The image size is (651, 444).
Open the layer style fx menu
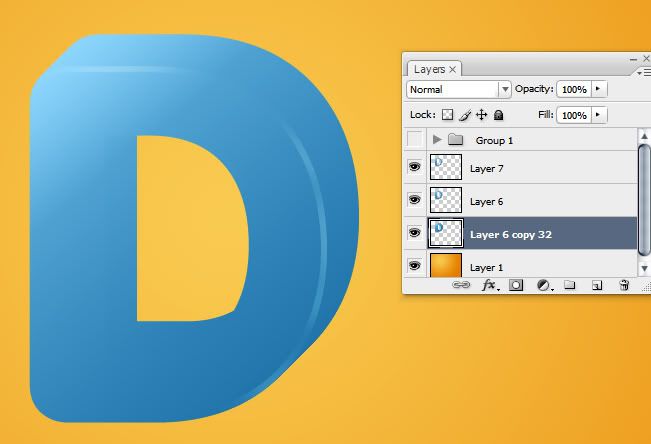490,285
